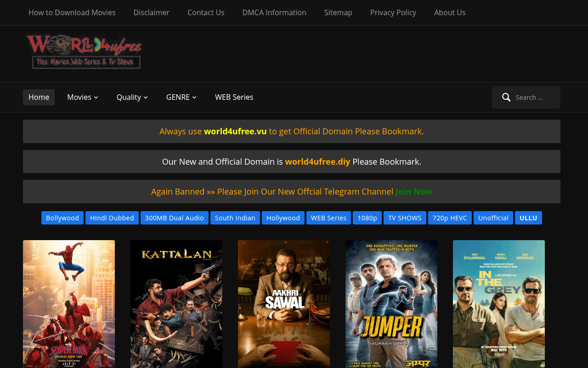Select the TV SHOWS category button
This screenshot has width=588, height=368.
(x=405, y=218)
